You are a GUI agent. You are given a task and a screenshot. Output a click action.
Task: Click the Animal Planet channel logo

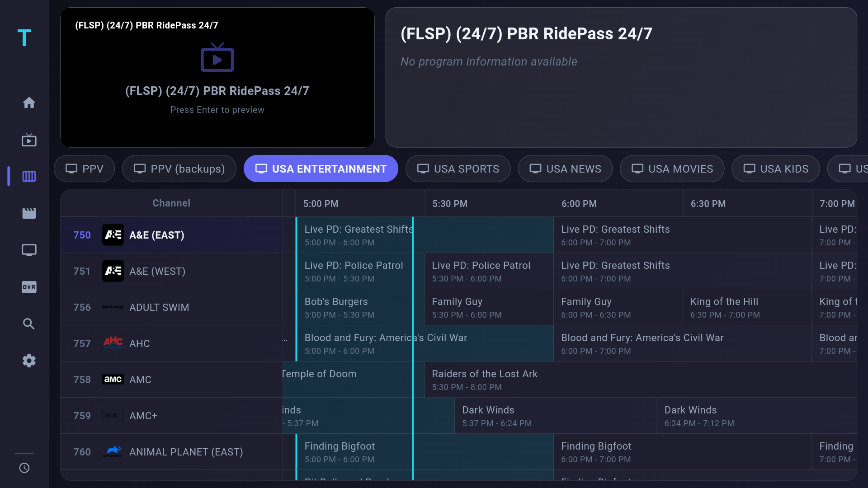pyautogui.click(x=113, y=451)
